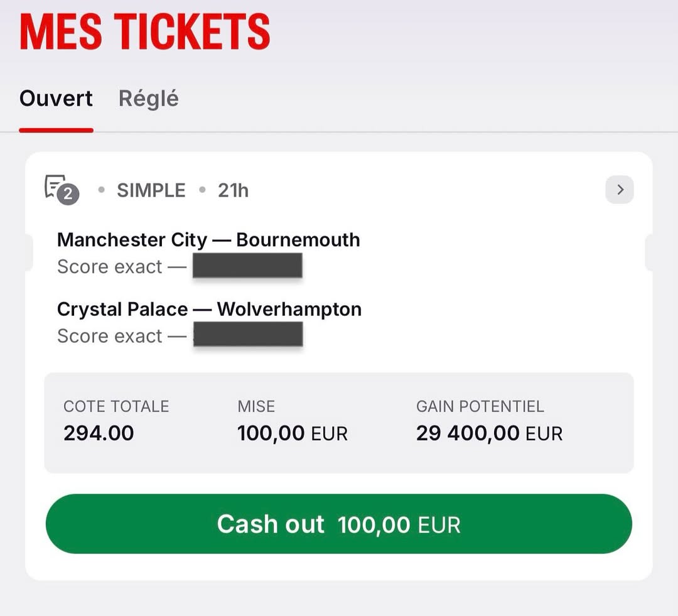
Task: Click the MES TICKETS heading
Action: [145, 31]
